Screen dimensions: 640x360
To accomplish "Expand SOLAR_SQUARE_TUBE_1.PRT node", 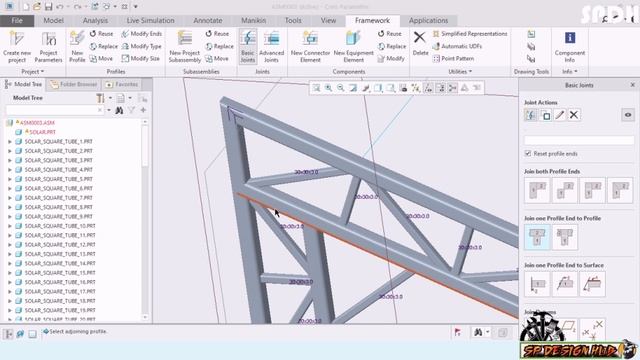I will click(x=10, y=142).
